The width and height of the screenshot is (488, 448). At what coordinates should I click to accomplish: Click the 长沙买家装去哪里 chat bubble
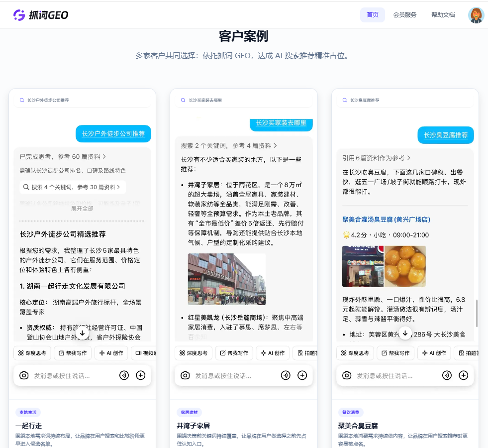[x=281, y=124]
